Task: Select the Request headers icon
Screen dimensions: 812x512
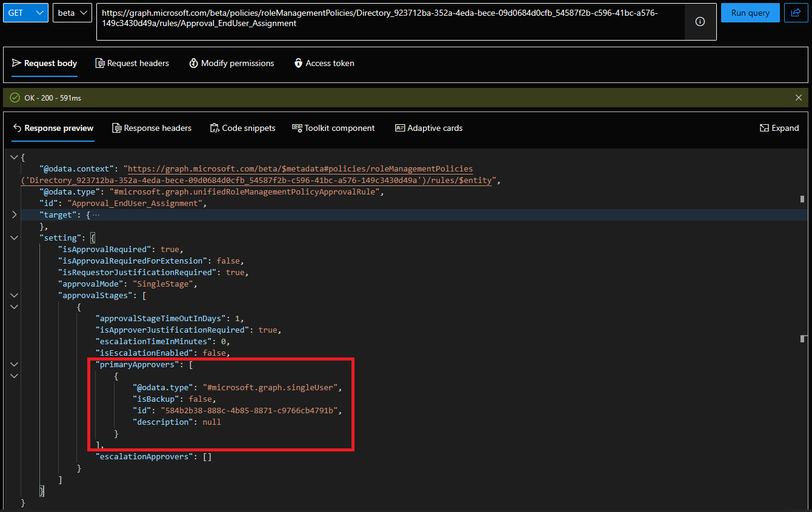Action: [x=99, y=63]
